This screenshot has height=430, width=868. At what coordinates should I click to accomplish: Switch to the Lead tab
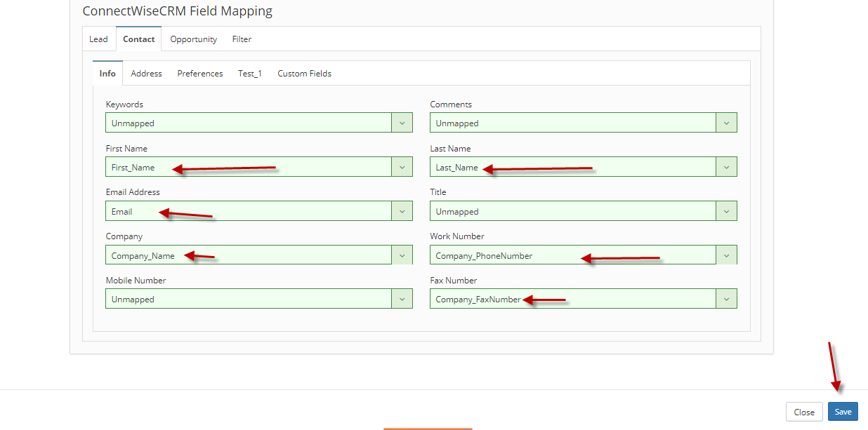(x=98, y=39)
